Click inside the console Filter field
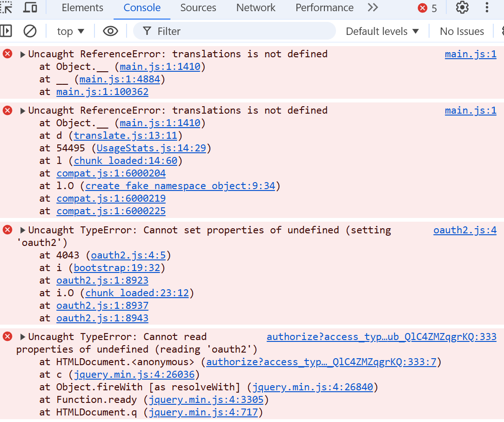 (233, 31)
